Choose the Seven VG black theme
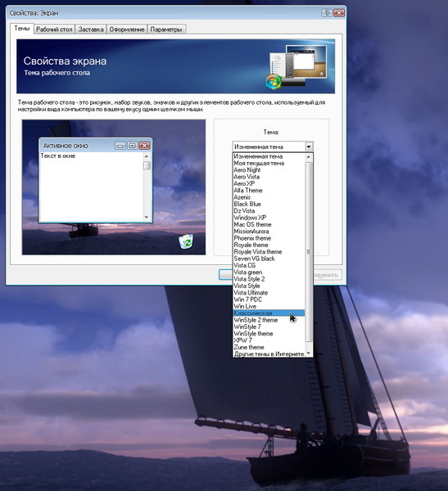 (x=269, y=259)
